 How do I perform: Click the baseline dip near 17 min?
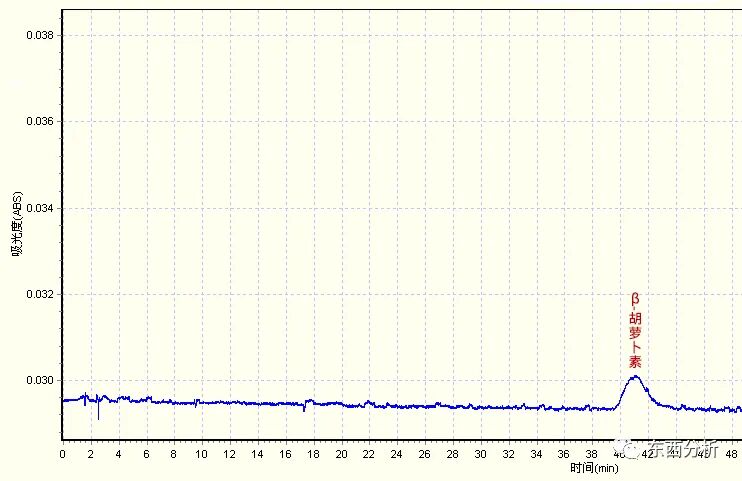click(x=305, y=409)
